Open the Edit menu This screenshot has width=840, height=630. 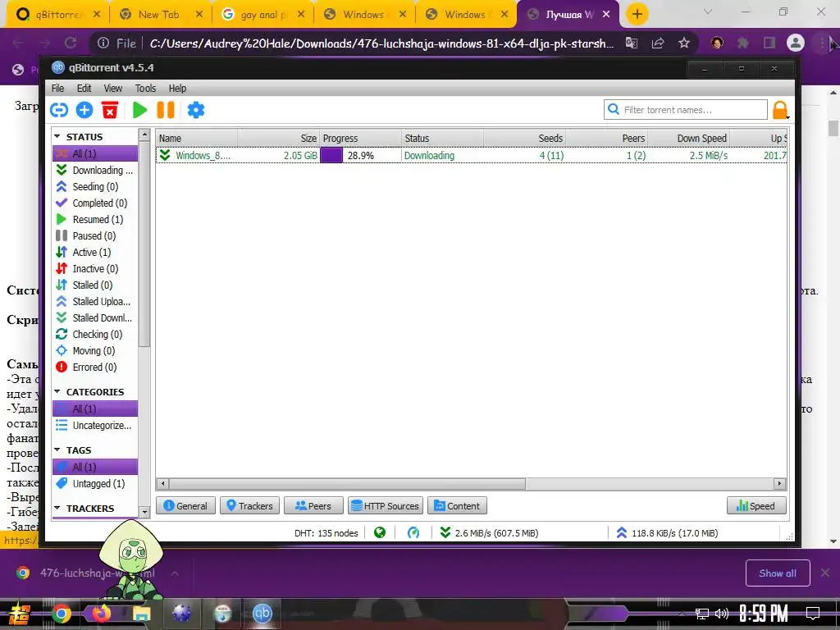click(84, 89)
